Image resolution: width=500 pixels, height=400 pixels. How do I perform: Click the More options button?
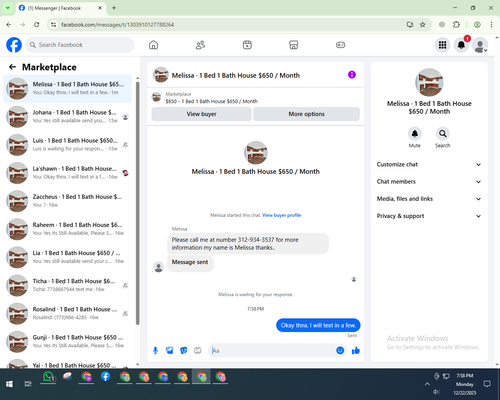tap(306, 114)
